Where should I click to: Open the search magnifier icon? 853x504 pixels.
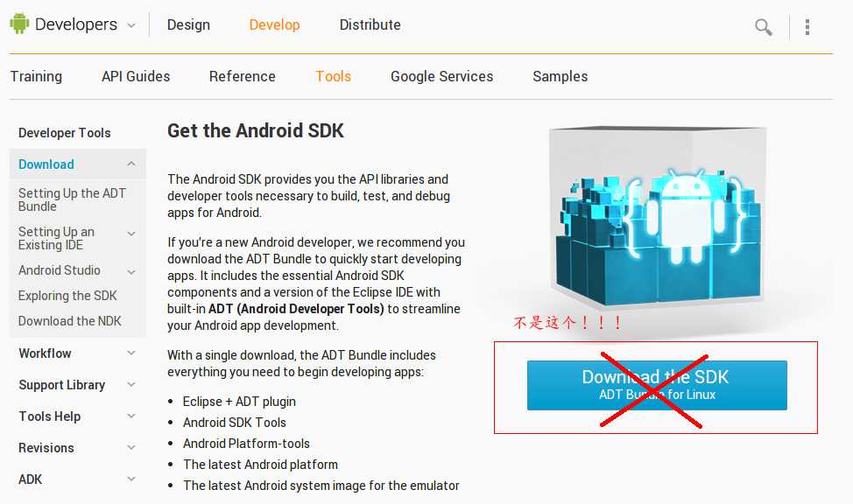764,26
